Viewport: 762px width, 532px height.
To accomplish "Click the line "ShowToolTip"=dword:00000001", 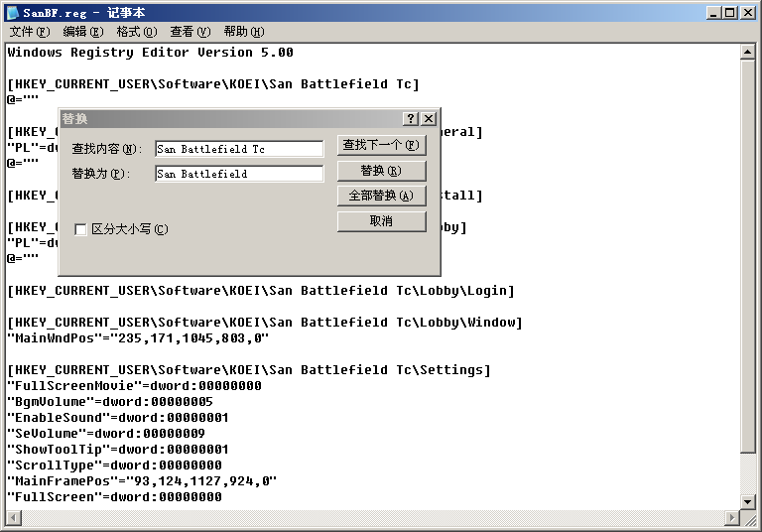I will [118, 450].
